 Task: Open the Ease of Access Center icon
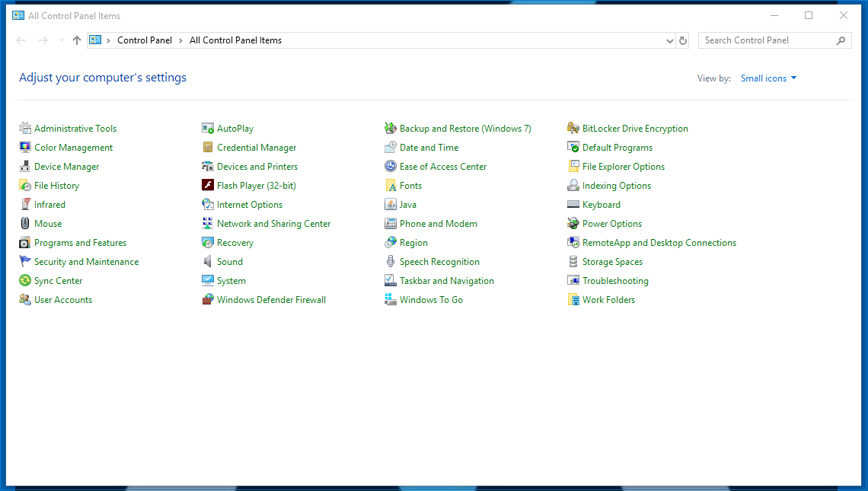tap(391, 167)
